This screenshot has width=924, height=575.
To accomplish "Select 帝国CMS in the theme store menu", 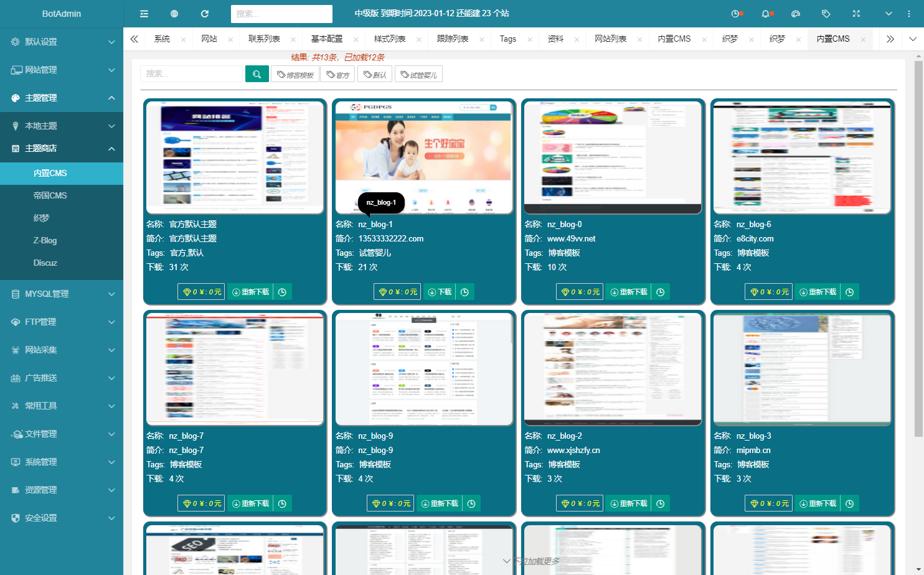I will 62,195.
